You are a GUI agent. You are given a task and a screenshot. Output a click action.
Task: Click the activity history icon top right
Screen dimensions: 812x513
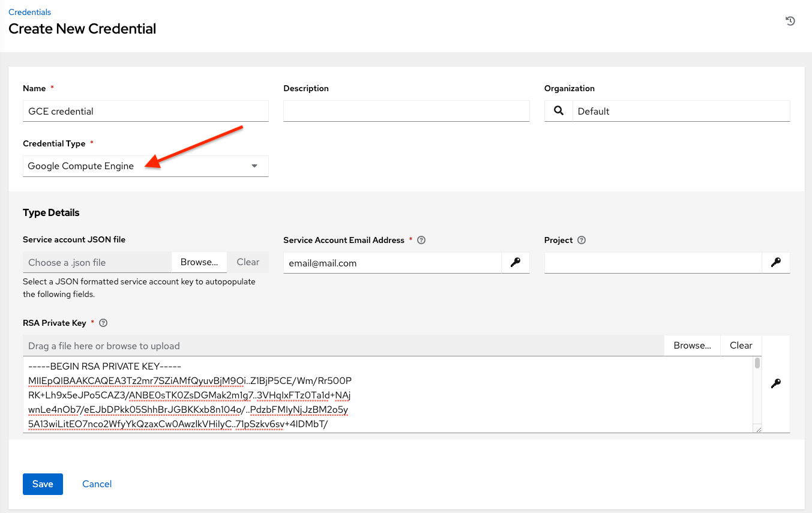click(790, 20)
